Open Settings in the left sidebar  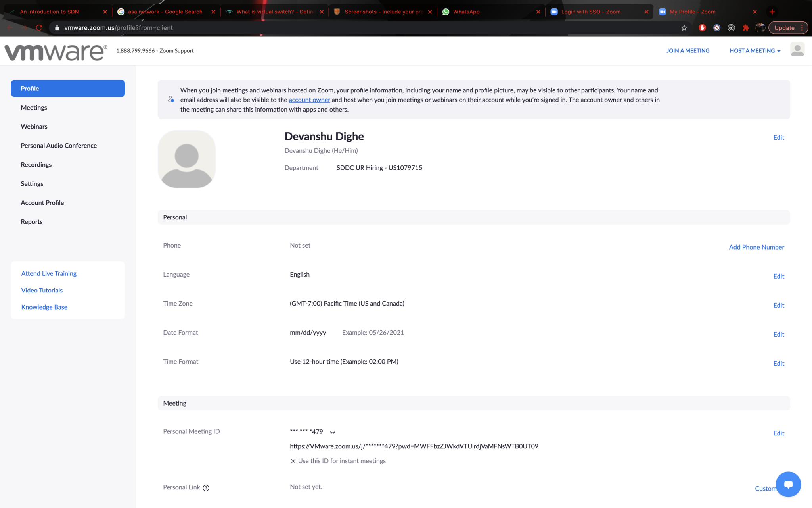[x=32, y=184]
